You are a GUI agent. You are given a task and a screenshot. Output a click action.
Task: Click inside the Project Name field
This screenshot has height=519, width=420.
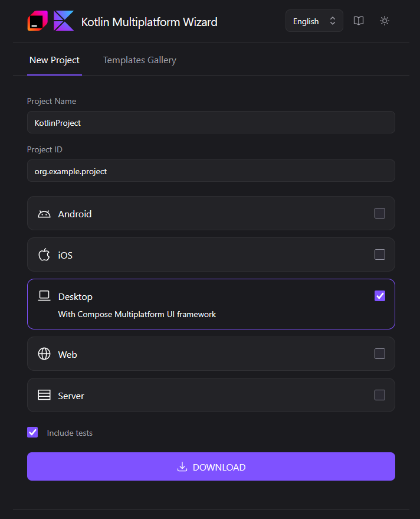(211, 122)
